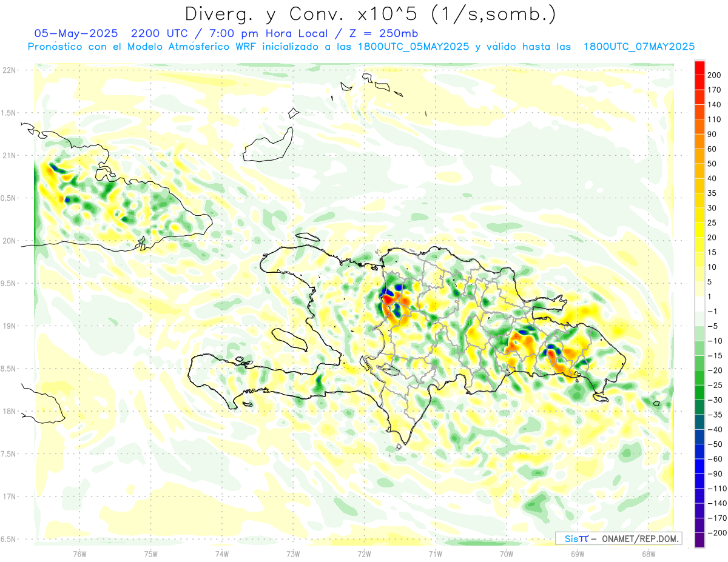The image size is (728, 562).
Task: Pick the white swatch between -1 and 1
Action: 699,304
